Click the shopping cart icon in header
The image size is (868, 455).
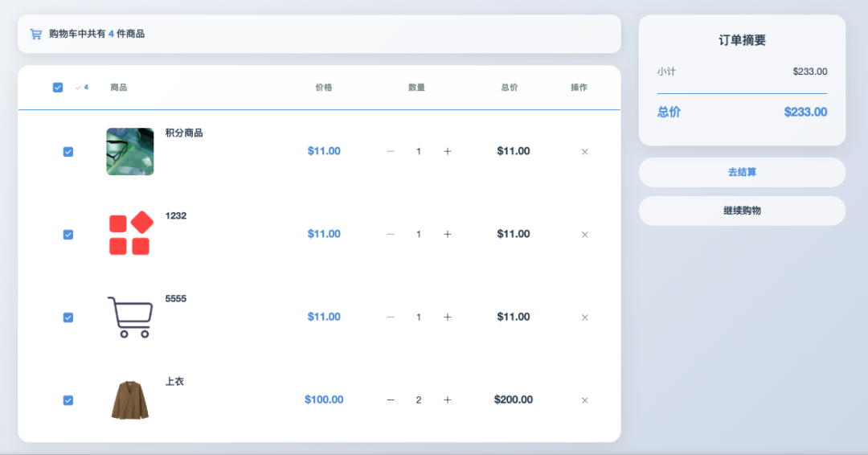point(35,34)
